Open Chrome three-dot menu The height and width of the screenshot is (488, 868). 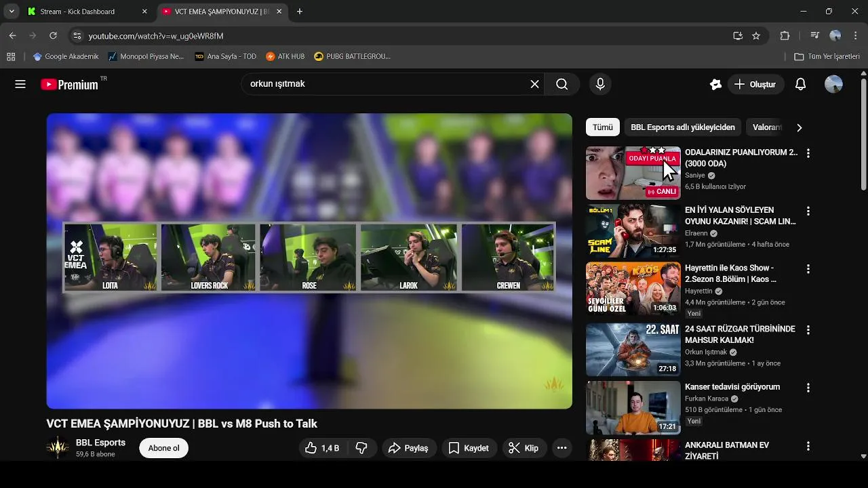tap(855, 35)
